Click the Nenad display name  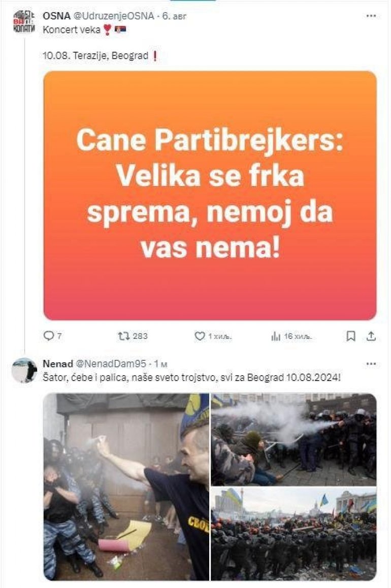click(x=58, y=364)
